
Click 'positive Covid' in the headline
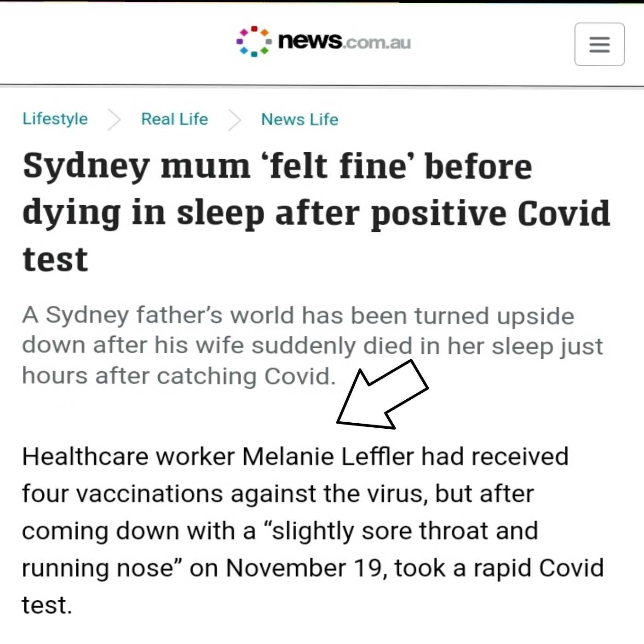[490, 213]
